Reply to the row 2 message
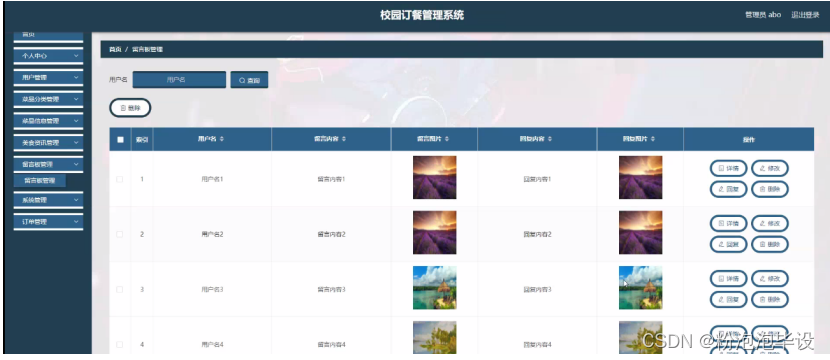This screenshot has height=360, width=830. point(728,244)
